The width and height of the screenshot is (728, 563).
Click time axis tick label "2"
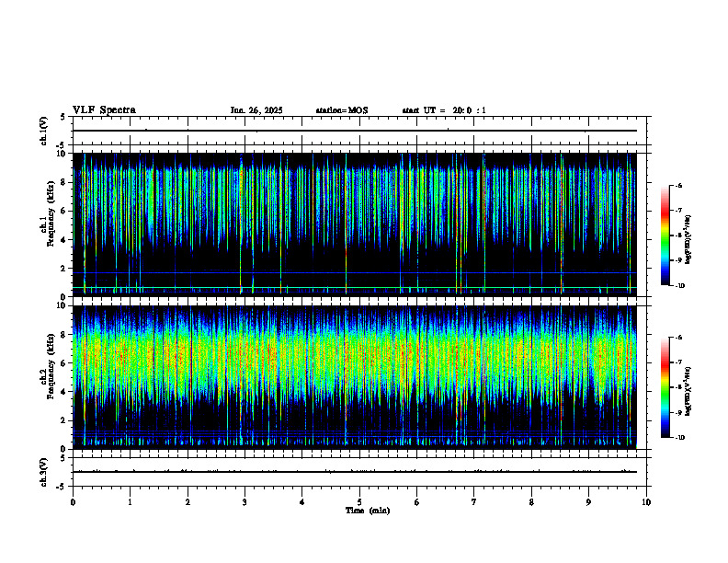[x=188, y=502]
